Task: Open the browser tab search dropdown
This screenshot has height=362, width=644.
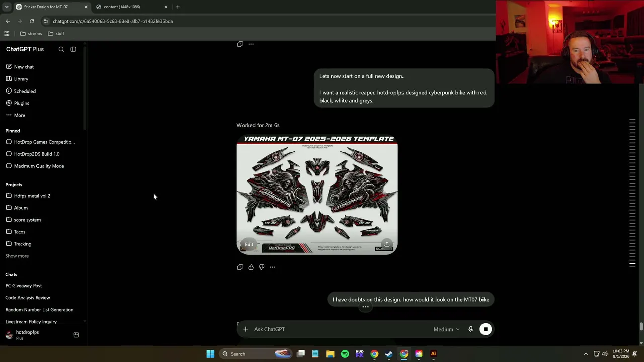Action: tap(7, 7)
